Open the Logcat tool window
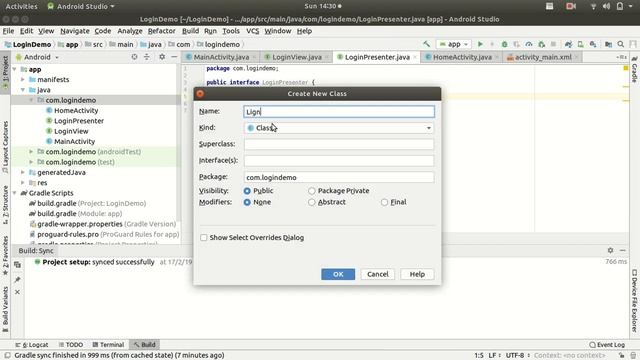Viewport: 640px width, 360px height. 32,345
